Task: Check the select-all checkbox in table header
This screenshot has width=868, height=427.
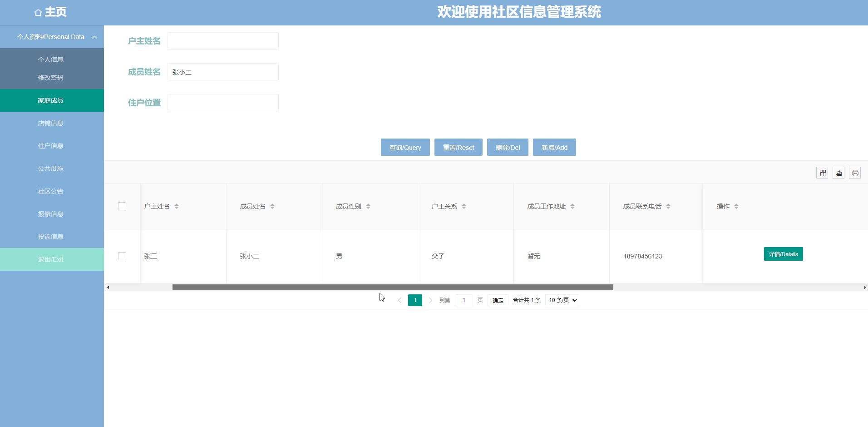Action: pyautogui.click(x=122, y=206)
